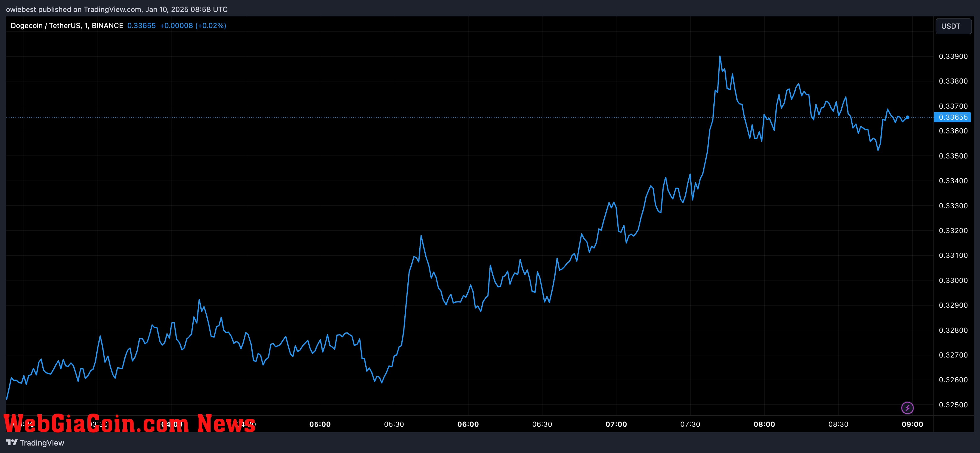The height and width of the screenshot is (453, 980).
Task: Select the 05:30 time axis label
Action: [x=394, y=424]
